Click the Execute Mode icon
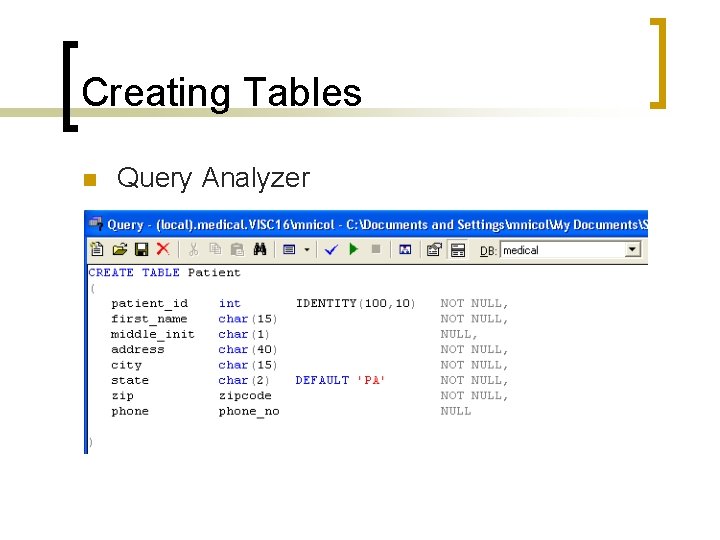This screenshot has height=540, width=720. tap(289, 249)
